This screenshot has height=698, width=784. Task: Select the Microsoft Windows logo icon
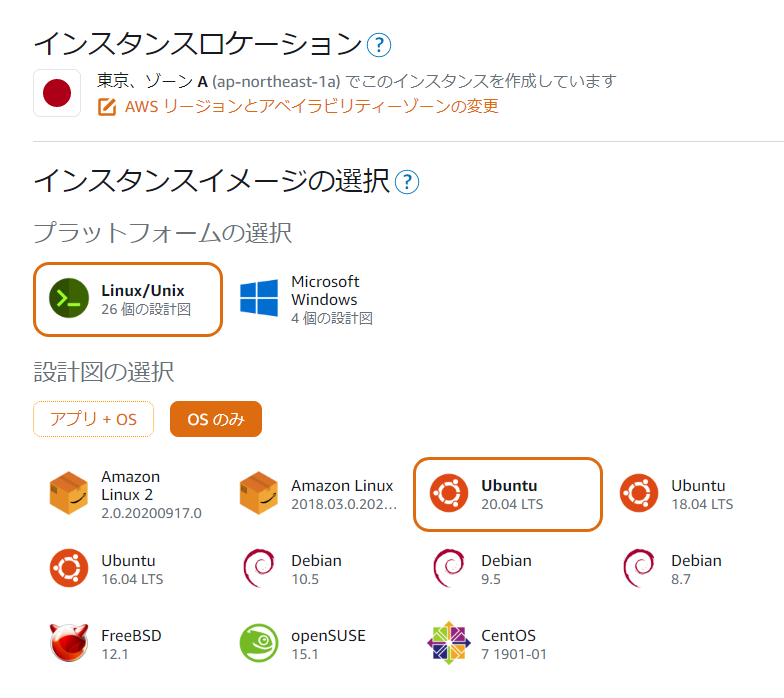pyautogui.click(x=259, y=298)
